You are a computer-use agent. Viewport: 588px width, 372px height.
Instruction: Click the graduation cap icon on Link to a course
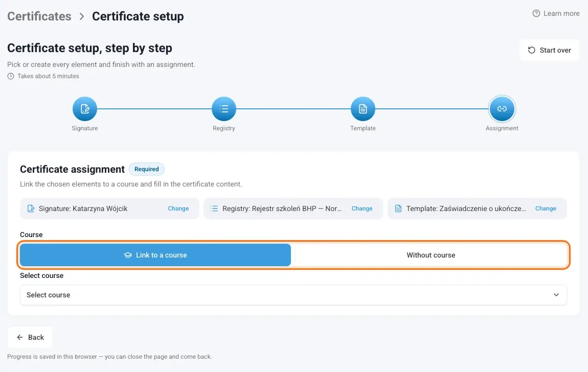point(128,255)
